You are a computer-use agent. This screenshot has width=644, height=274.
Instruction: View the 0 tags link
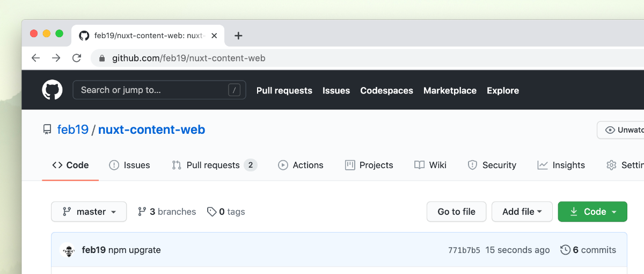226,212
